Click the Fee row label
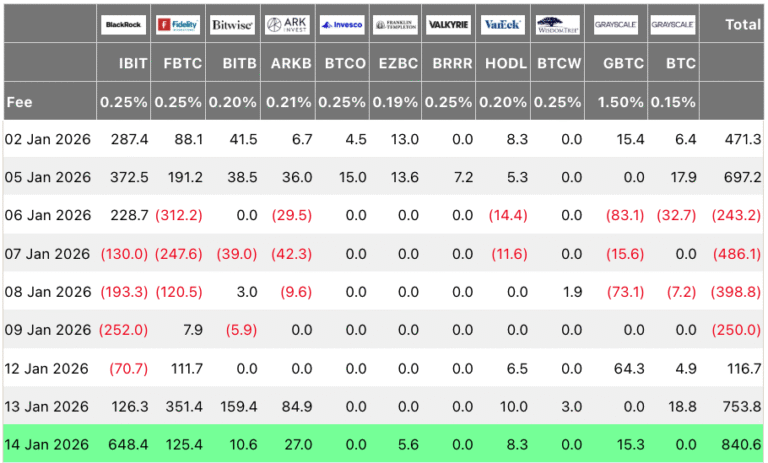 (19, 101)
